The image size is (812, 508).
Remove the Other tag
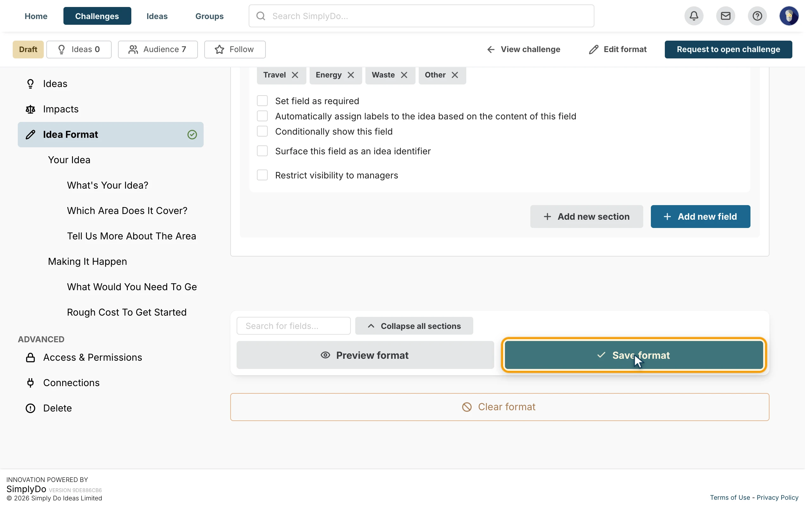[455, 75]
